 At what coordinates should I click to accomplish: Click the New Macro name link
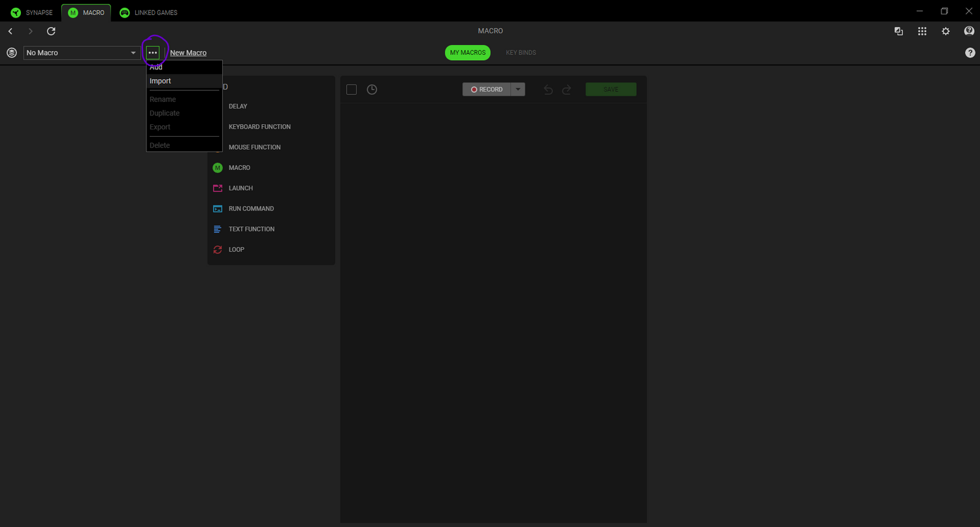(188, 53)
